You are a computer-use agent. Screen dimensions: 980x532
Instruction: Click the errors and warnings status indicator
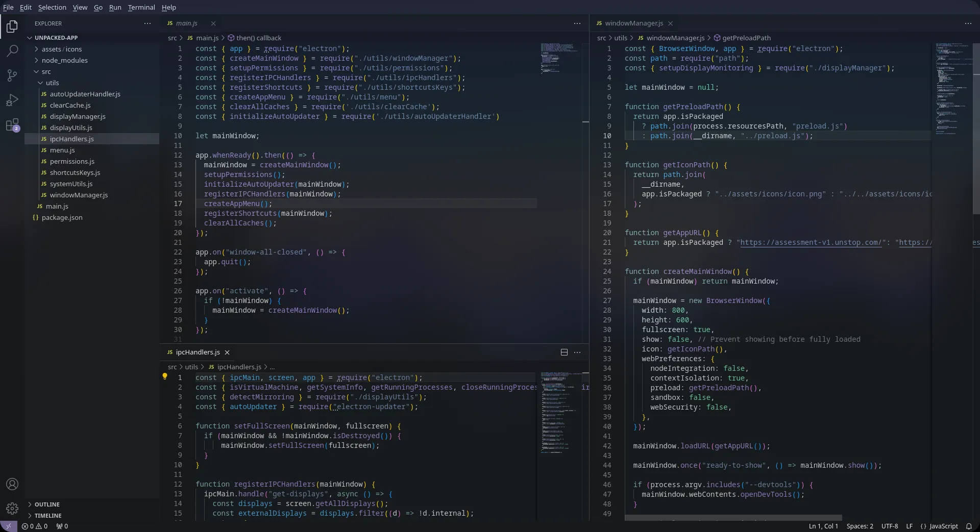(x=35, y=526)
